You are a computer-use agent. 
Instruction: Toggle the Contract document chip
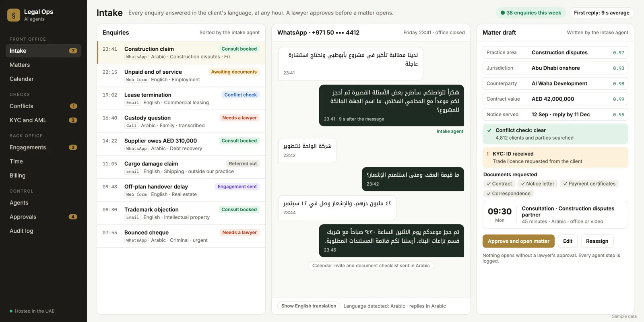point(499,184)
